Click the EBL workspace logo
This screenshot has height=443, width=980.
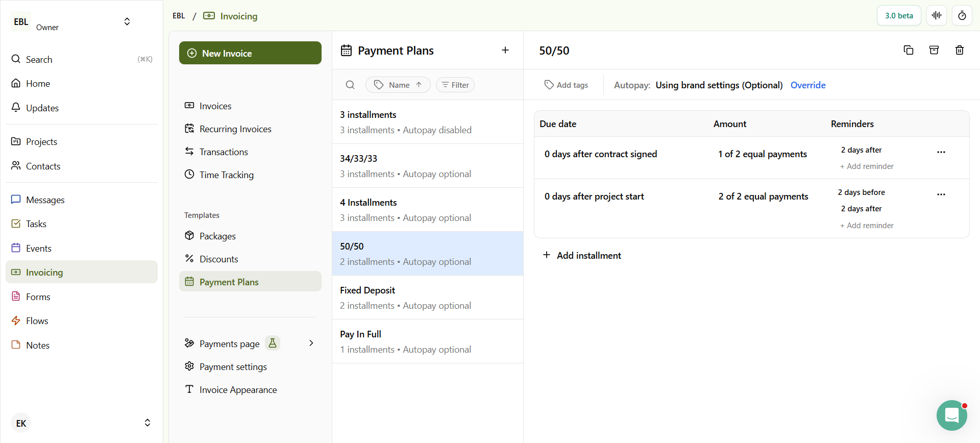(21, 21)
